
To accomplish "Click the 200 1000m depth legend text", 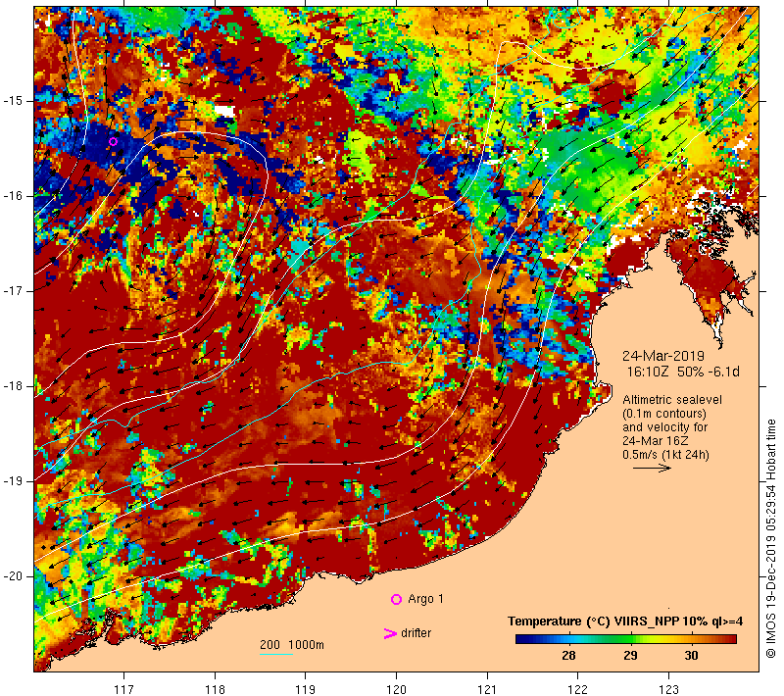I will coord(292,645).
